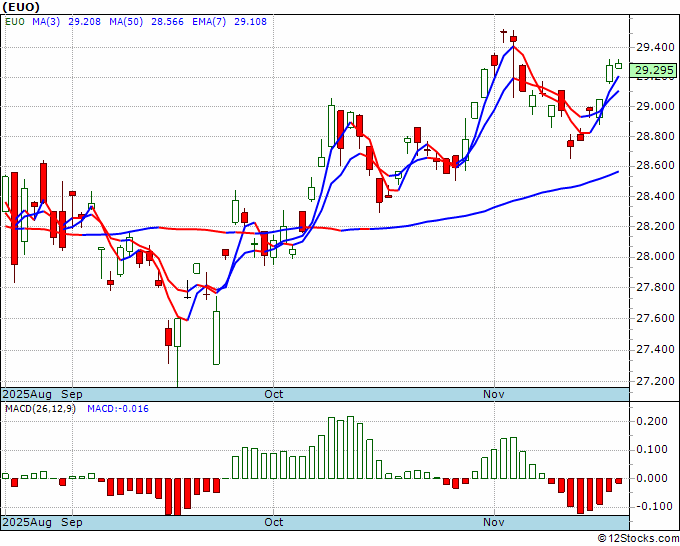Image resolution: width=680 pixels, height=546 pixels.
Task: Click the 28.000 price axis label
Action: click(x=655, y=256)
